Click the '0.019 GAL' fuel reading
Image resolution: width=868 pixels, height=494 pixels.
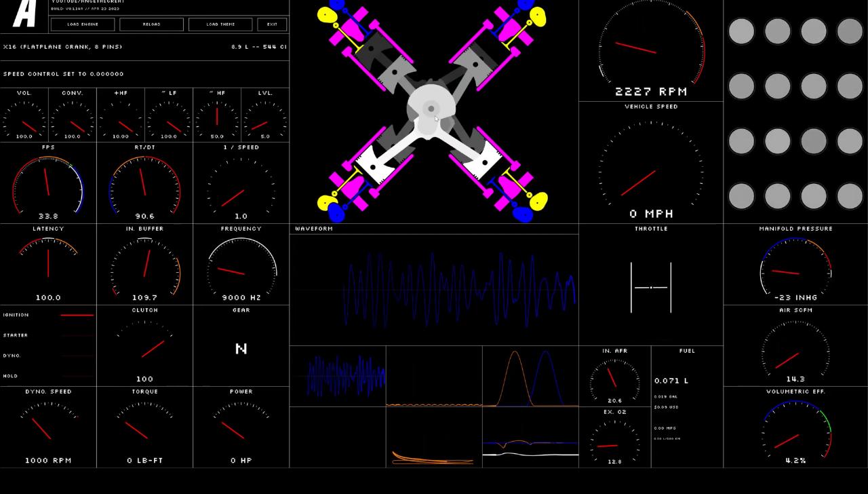[x=666, y=397]
